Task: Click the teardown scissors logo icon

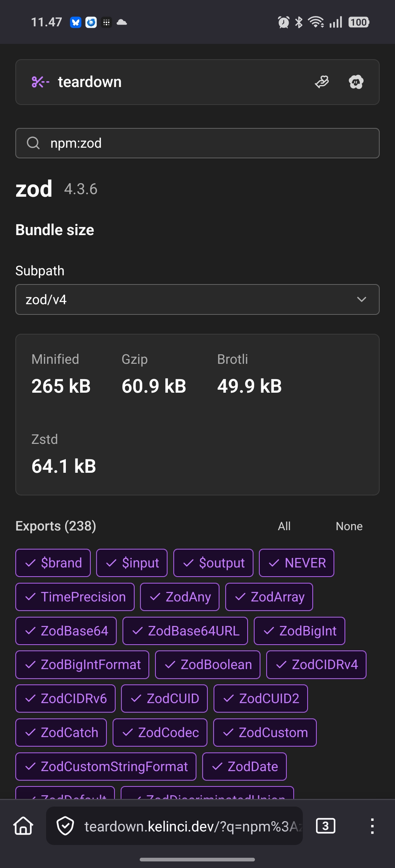Action: [40, 82]
